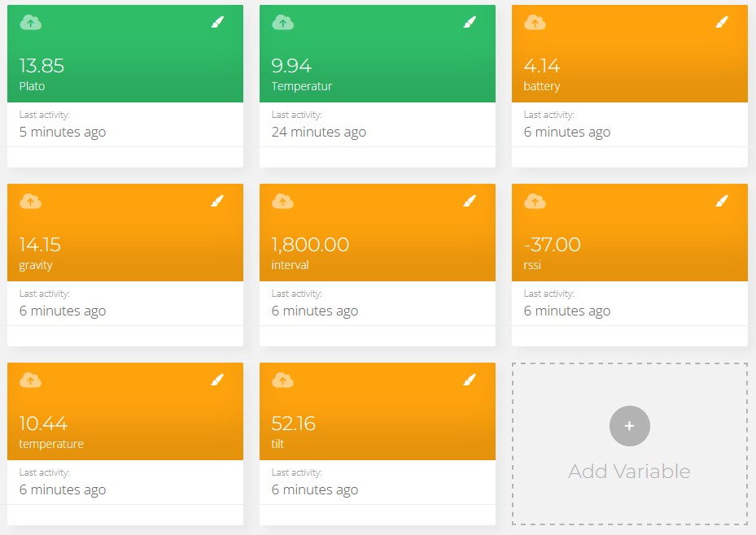Click the Add Variable text label

[629, 472]
